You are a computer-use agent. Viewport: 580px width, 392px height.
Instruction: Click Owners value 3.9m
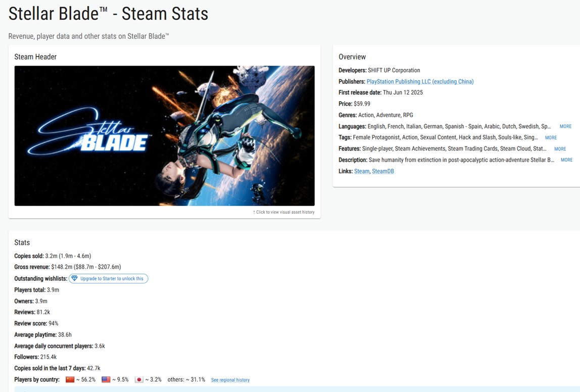pos(41,301)
